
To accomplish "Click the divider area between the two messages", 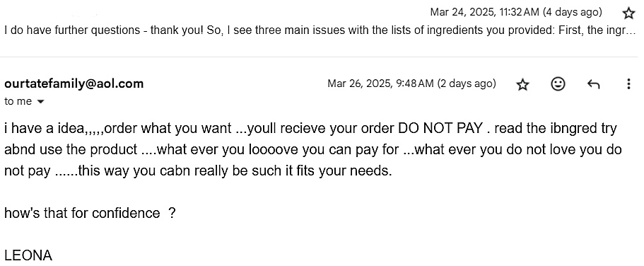I will 322,57.
